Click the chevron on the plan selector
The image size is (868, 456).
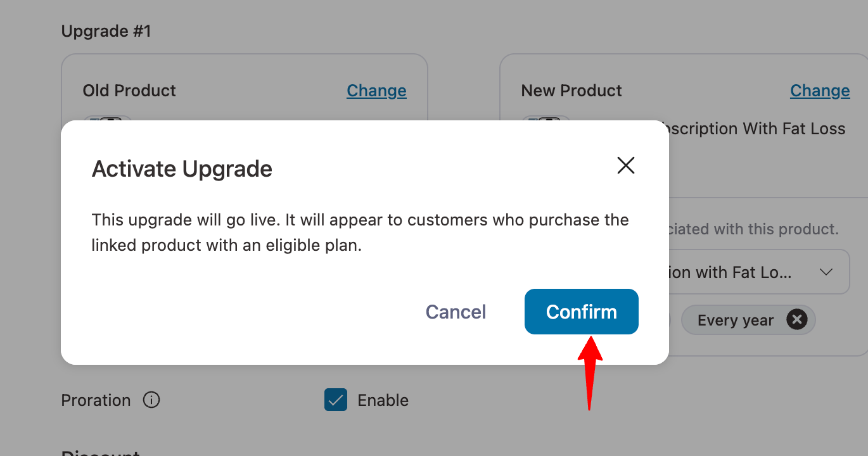[826, 272]
